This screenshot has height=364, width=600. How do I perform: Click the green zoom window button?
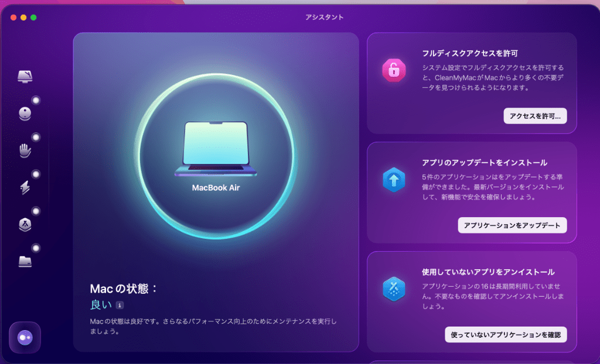33,18
